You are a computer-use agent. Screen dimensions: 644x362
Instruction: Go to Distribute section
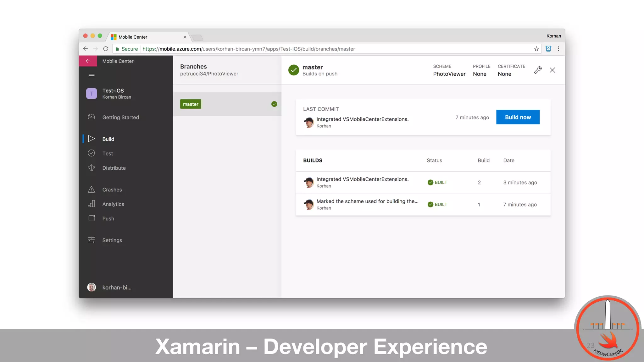point(114,168)
